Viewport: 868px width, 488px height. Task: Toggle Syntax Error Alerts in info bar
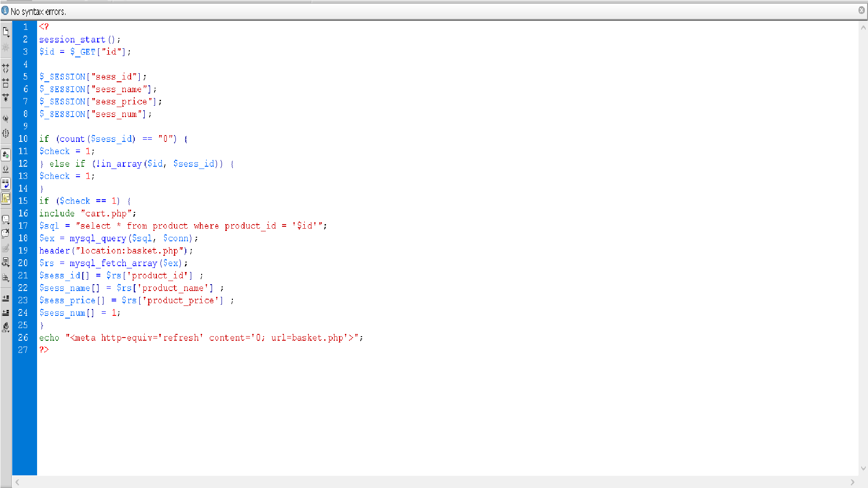(6, 198)
